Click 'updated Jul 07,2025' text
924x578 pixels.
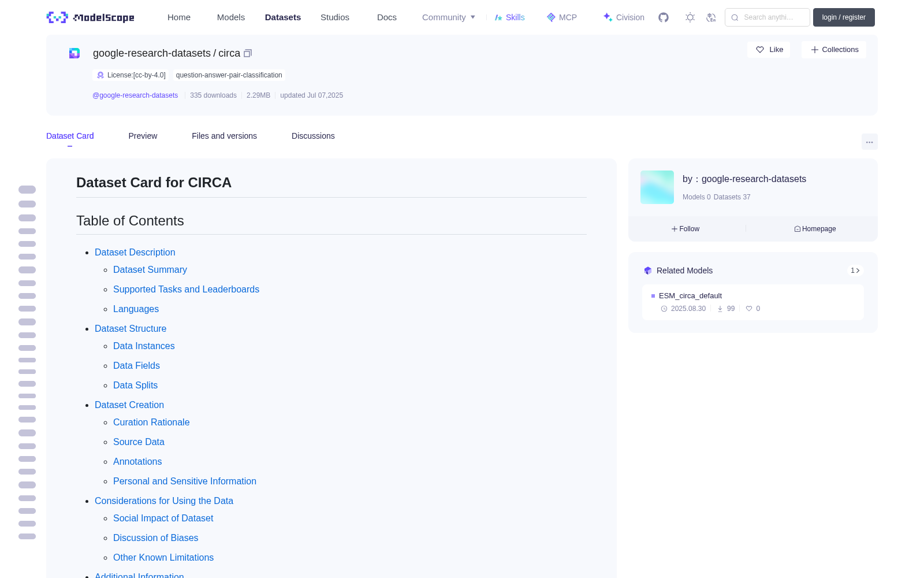point(311,95)
